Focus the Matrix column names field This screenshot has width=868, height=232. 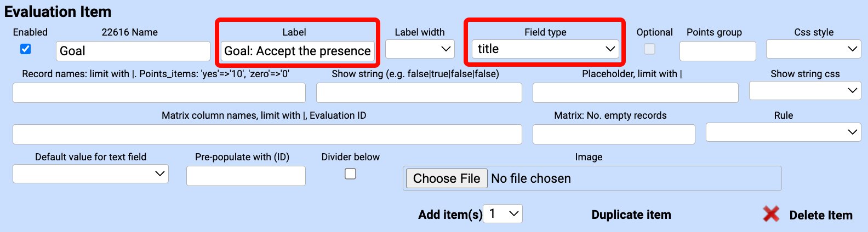pyautogui.click(x=267, y=135)
